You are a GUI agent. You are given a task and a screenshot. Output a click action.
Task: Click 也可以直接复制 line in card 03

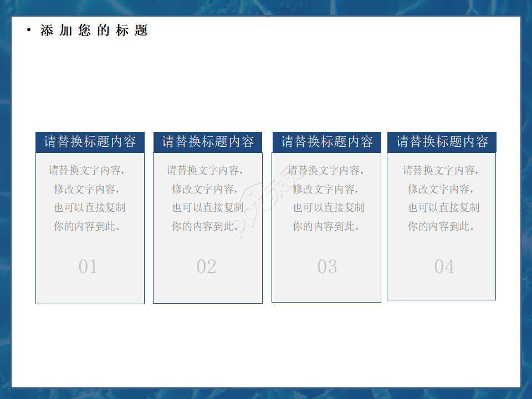(328, 207)
